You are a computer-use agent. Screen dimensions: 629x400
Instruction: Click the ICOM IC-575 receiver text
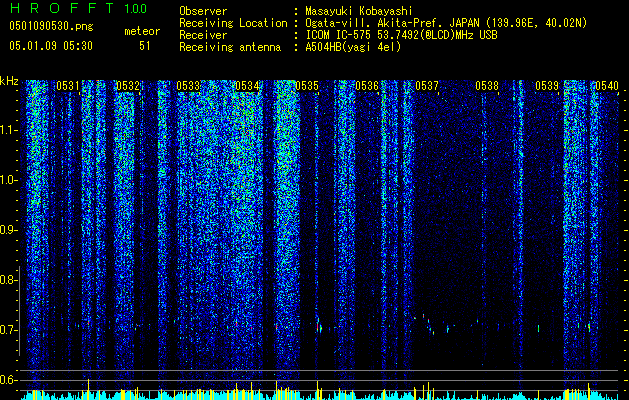tap(401, 35)
